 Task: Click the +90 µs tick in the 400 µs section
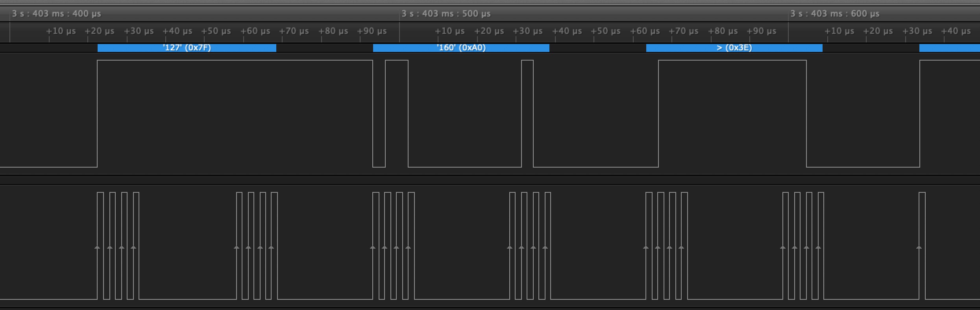click(x=372, y=31)
